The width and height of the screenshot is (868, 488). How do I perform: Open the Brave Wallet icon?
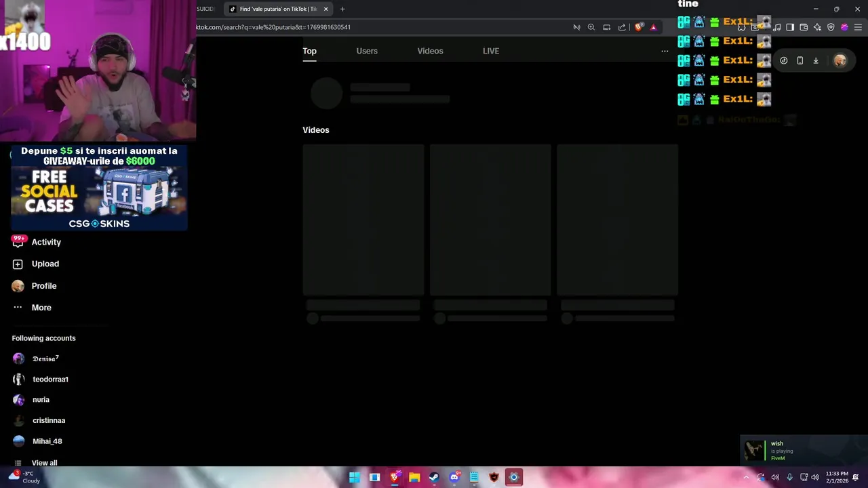coord(804,27)
